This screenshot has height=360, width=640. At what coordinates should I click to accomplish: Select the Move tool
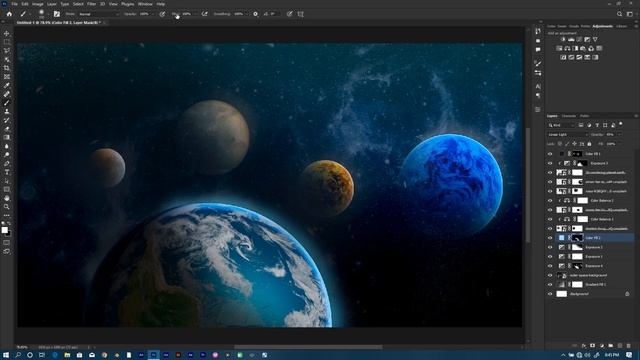point(7,33)
